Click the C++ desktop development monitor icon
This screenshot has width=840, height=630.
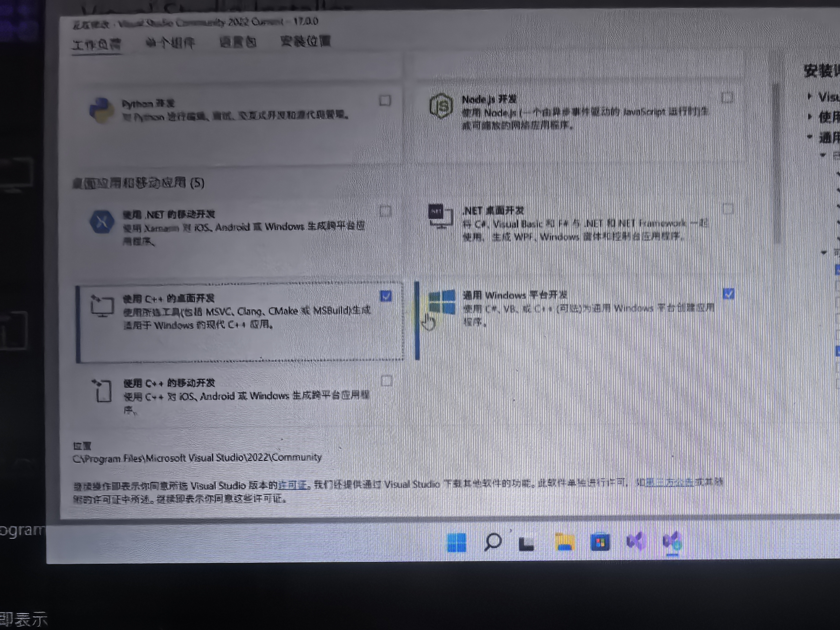pos(102,306)
